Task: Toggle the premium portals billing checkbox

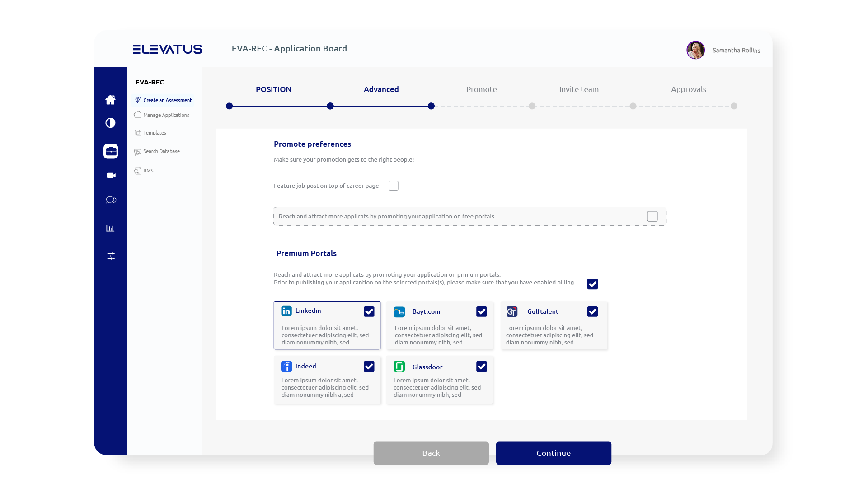Action: (x=592, y=284)
